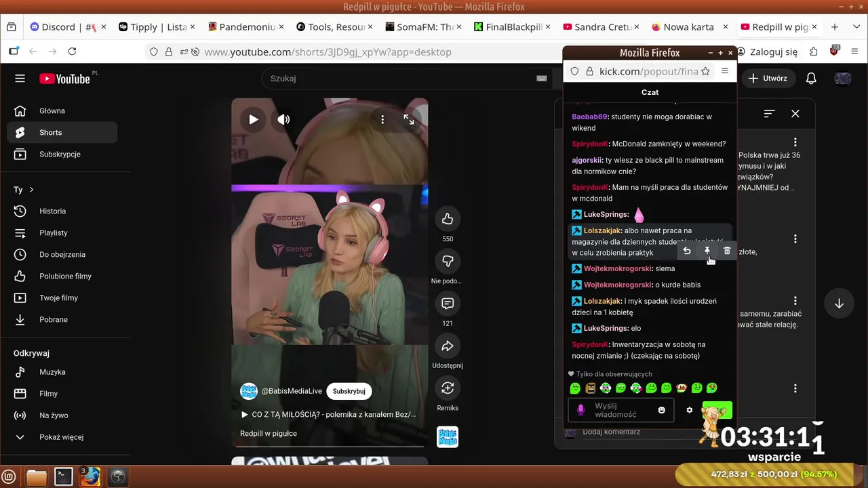Expand the Ty section chevron
This screenshot has width=868, height=488.
click(x=31, y=190)
